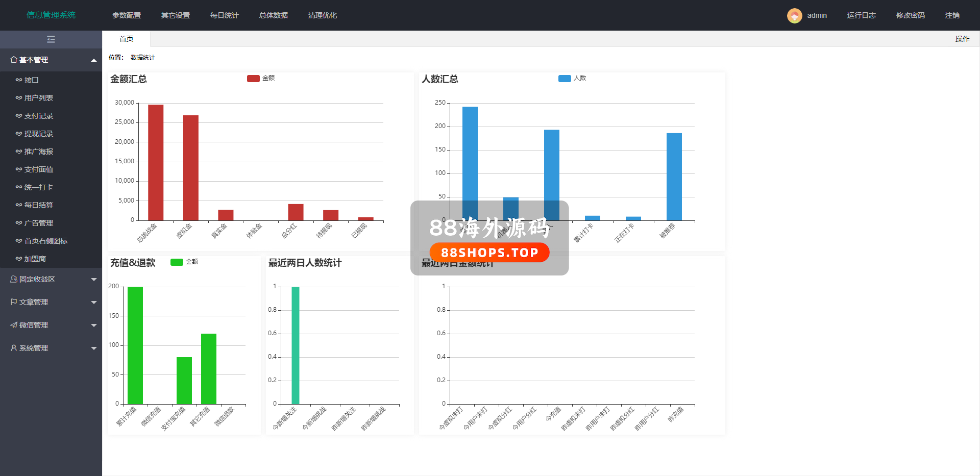Click the user icon beside 固定收益区
This screenshot has height=476, width=980.
(x=14, y=279)
